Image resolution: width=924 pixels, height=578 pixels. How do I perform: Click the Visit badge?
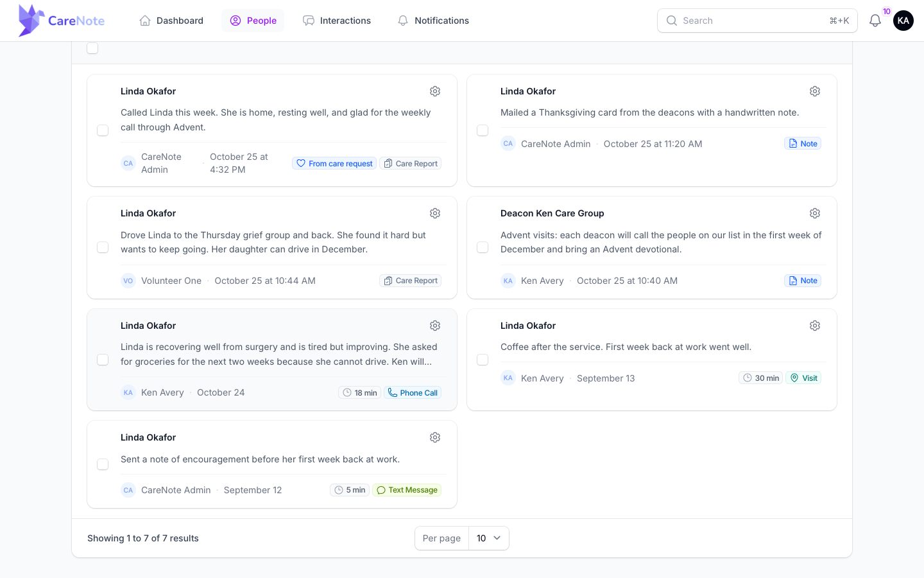[803, 378]
